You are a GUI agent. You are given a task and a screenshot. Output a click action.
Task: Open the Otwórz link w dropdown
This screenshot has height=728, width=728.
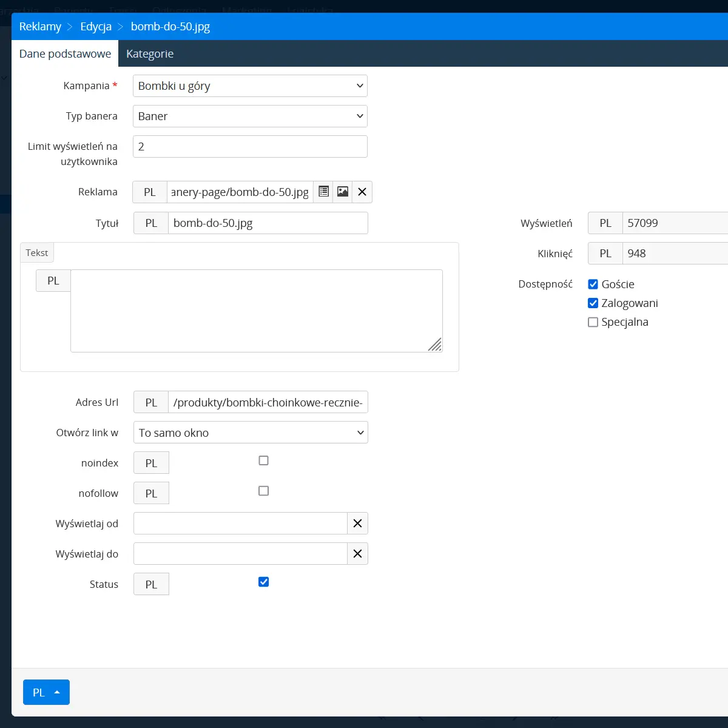[x=251, y=433]
